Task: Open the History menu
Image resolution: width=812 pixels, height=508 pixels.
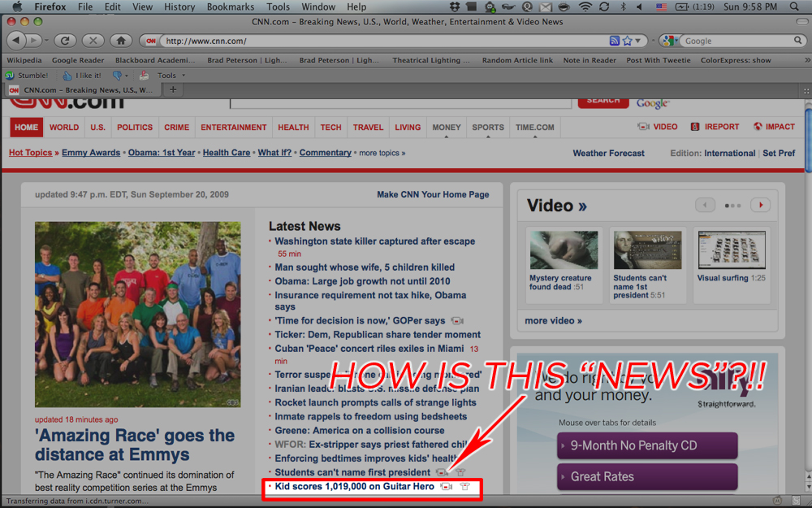Action: [x=179, y=7]
